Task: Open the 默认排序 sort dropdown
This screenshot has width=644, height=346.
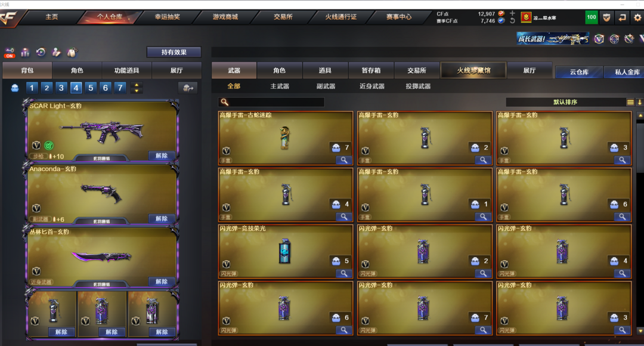Action: 565,102
